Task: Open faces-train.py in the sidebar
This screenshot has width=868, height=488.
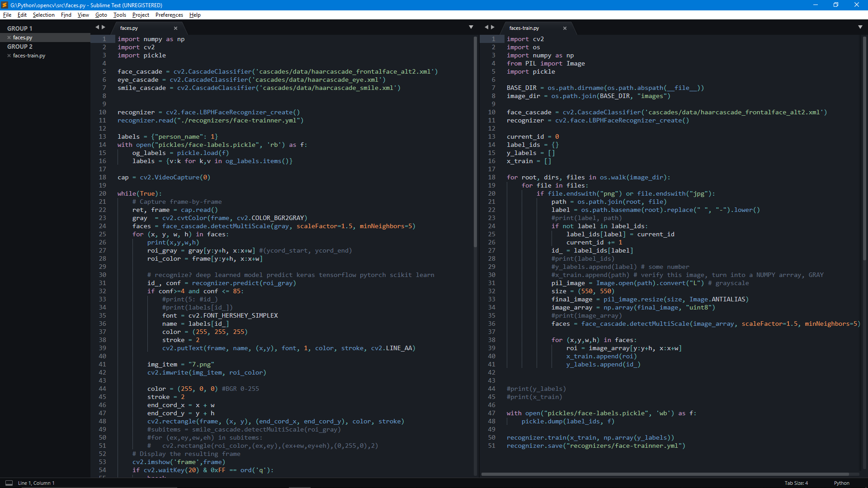Action: (29, 56)
